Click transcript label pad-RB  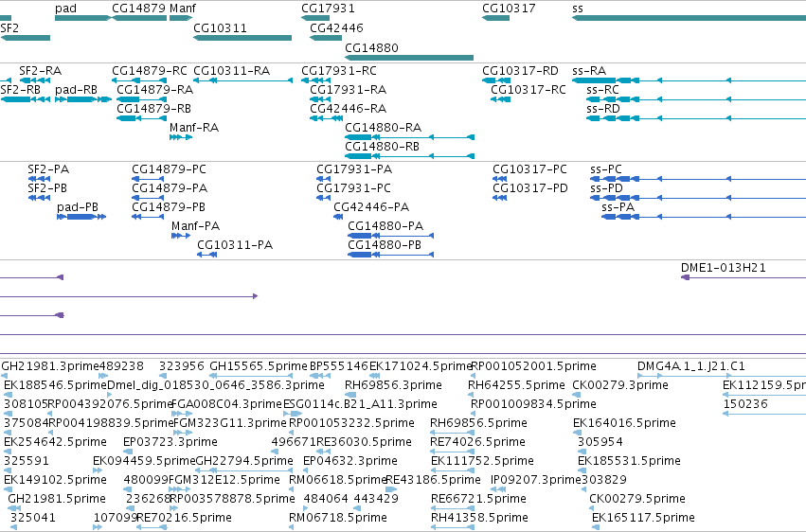(x=76, y=89)
